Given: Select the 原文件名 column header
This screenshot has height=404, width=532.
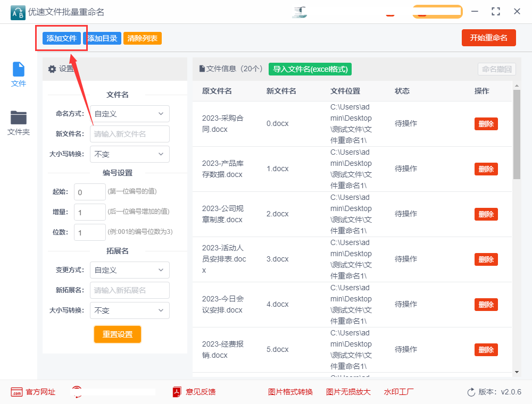Looking at the screenshot, I should point(217,91).
